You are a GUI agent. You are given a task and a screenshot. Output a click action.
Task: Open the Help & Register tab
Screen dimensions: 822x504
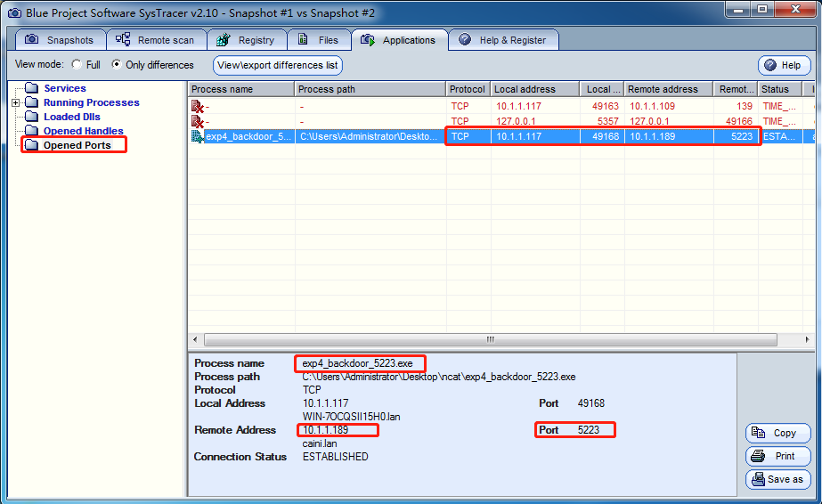[x=503, y=40]
